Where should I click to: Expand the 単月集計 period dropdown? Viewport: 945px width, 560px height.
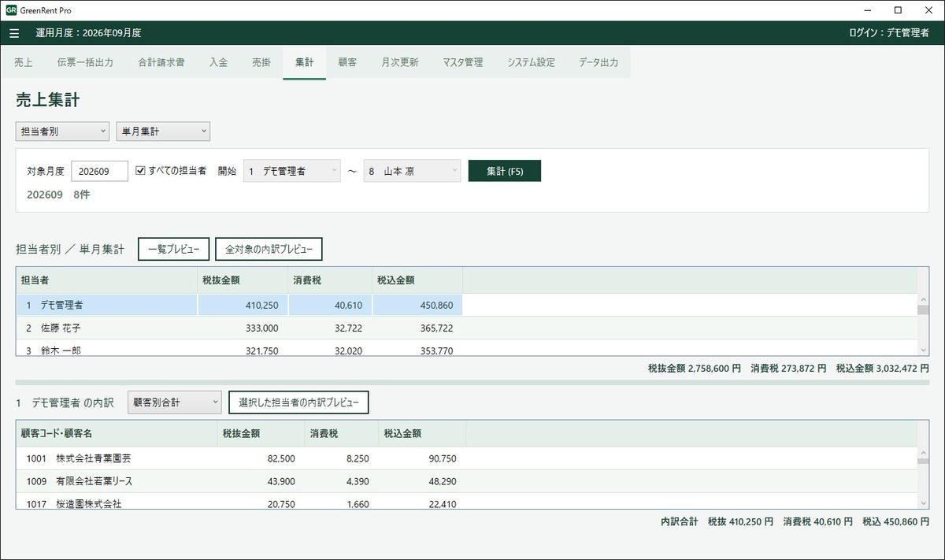pos(163,132)
